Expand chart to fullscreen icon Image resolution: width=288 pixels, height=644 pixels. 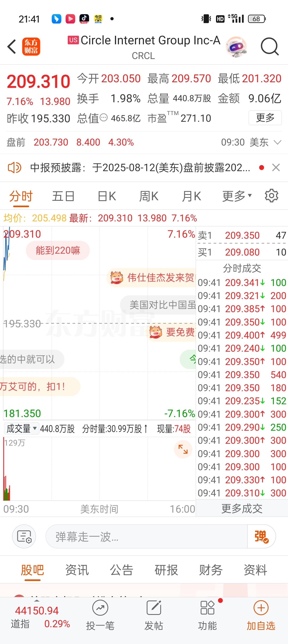pos(183,449)
